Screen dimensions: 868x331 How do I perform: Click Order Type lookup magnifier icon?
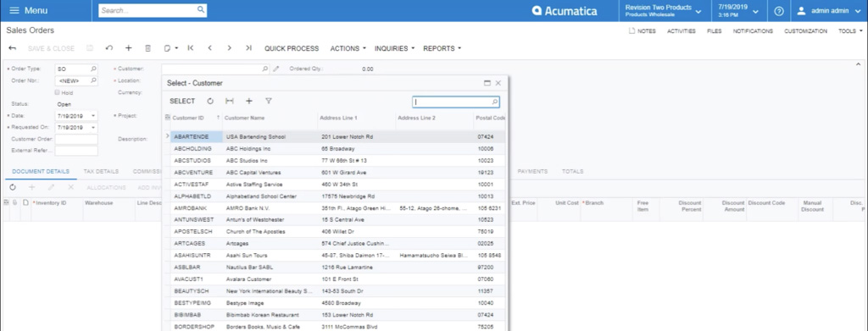pos(93,69)
